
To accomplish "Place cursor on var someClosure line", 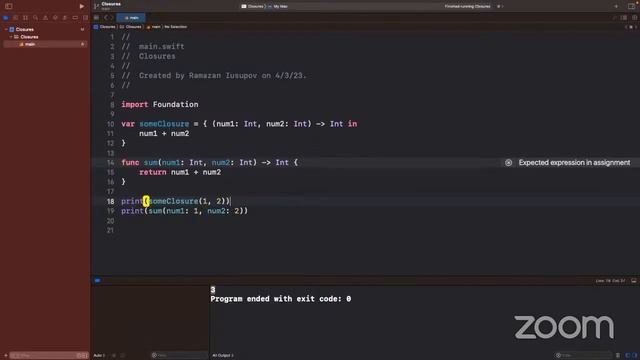I will (x=239, y=124).
